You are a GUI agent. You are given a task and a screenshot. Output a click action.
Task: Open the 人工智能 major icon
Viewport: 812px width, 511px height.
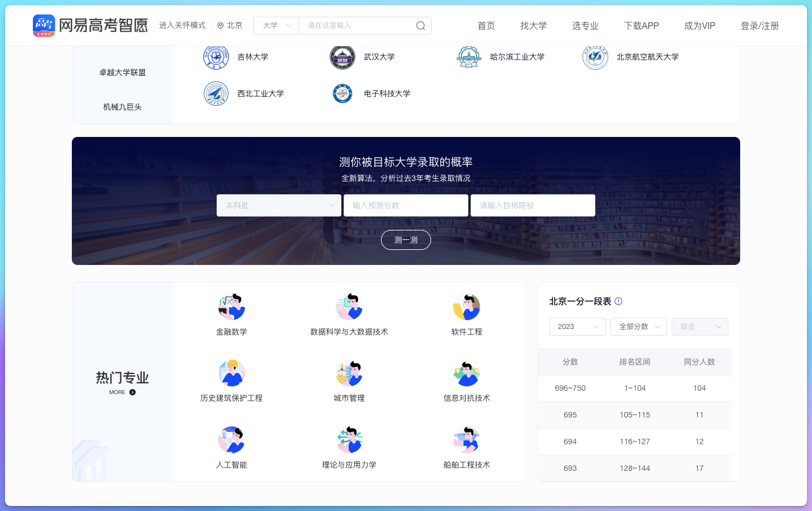[x=231, y=439]
